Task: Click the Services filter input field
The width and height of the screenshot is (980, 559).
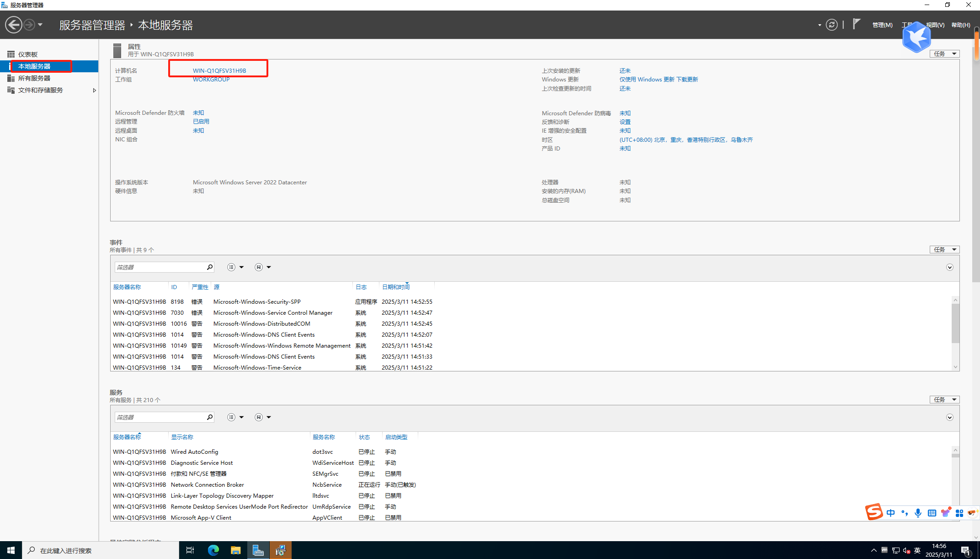Action: pyautogui.click(x=160, y=417)
